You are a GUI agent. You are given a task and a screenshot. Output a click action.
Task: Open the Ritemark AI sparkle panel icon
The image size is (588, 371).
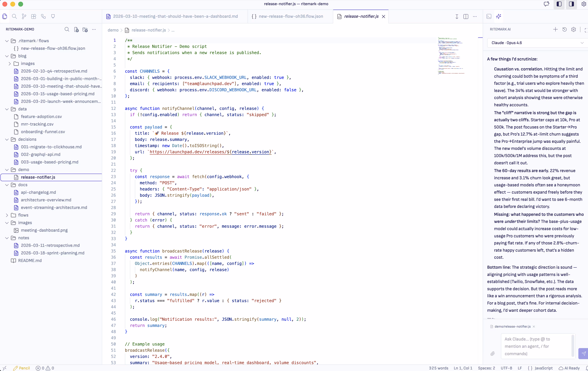click(x=499, y=16)
